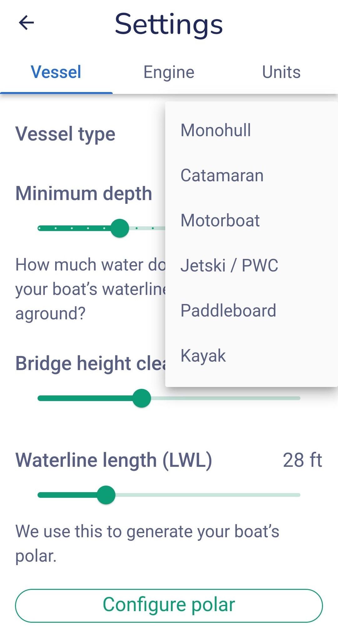Switch to the Vessel tab
The height and width of the screenshot is (644, 338).
click(56, 72)
